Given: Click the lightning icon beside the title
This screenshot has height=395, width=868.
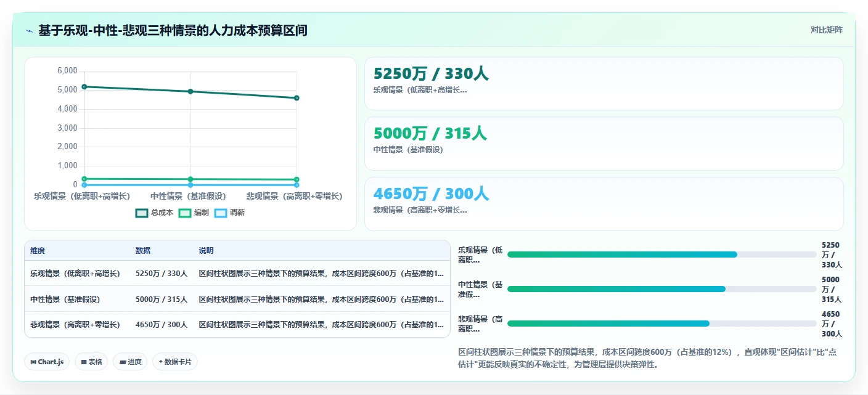Looking at the screenshot, I should pyautogui.click(x=29, y=31).
